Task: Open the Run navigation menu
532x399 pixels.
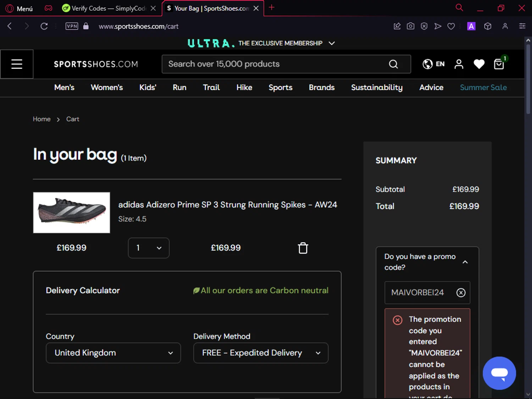Action: 179,88
